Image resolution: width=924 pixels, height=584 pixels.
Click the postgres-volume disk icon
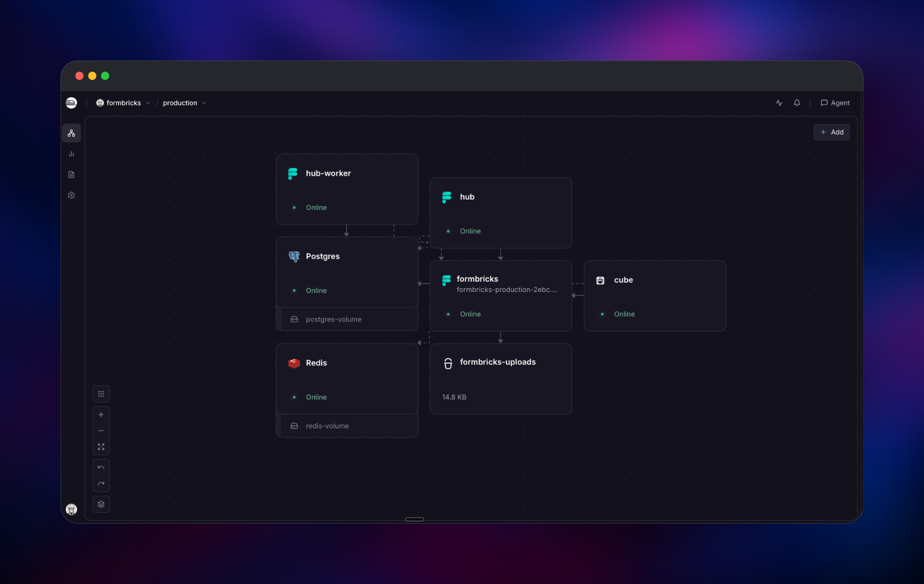pyautogui.click(x=294, y=319)
